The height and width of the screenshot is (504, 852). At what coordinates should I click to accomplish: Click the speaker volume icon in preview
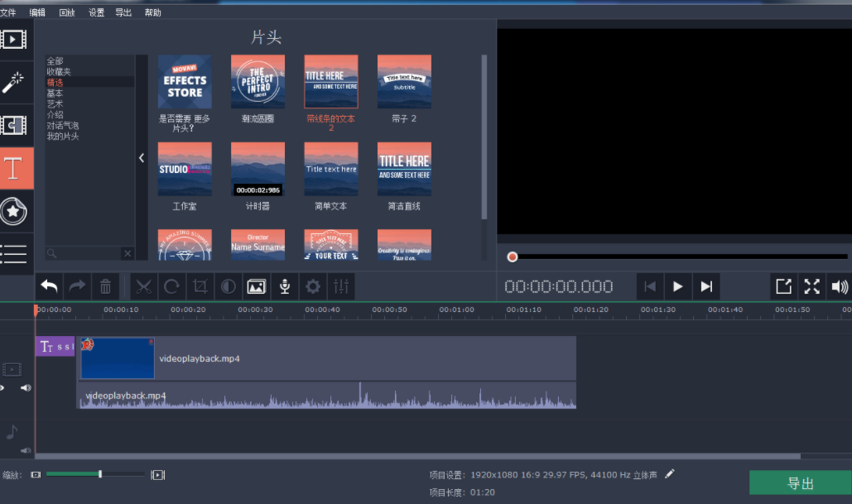point(840,286)
